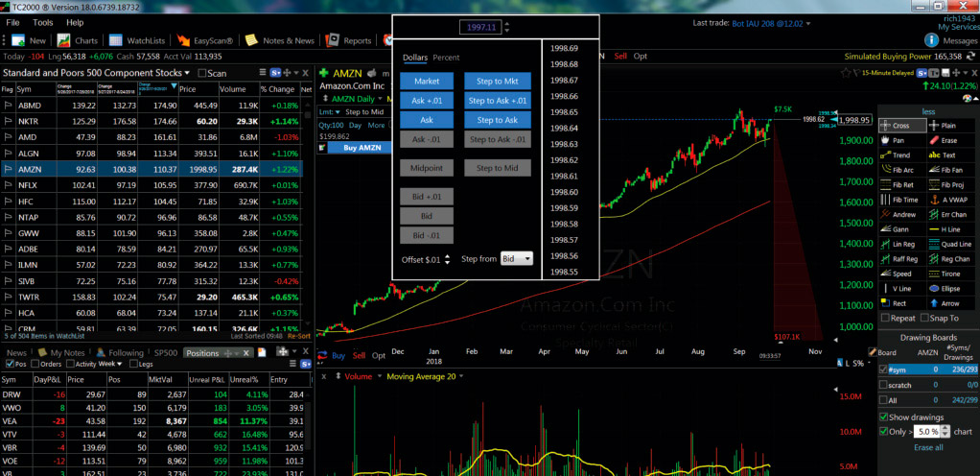980x476 pixels.
Task: Switch to the Percent tab
Action: [446, 58]
